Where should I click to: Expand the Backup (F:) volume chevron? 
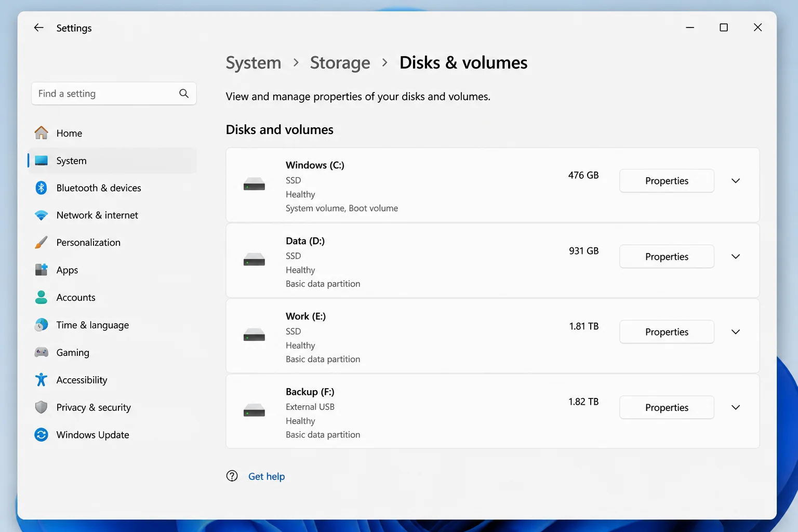pos(736,407)
